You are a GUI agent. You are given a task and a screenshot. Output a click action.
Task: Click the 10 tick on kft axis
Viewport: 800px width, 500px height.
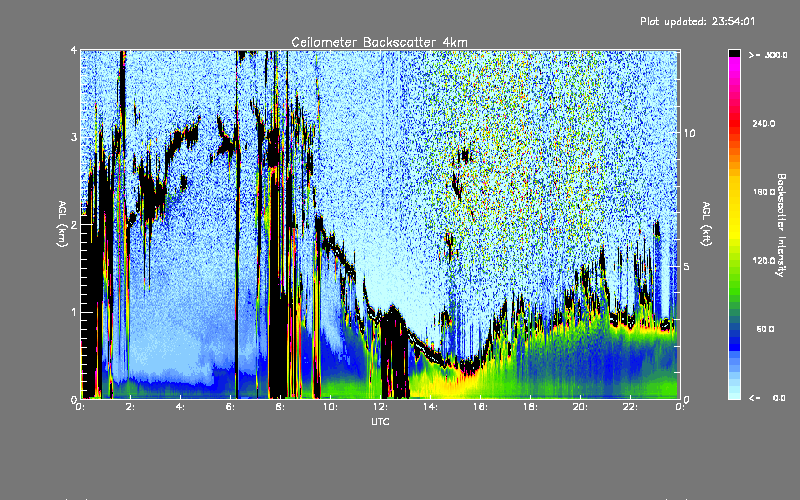tap(689, 133)
